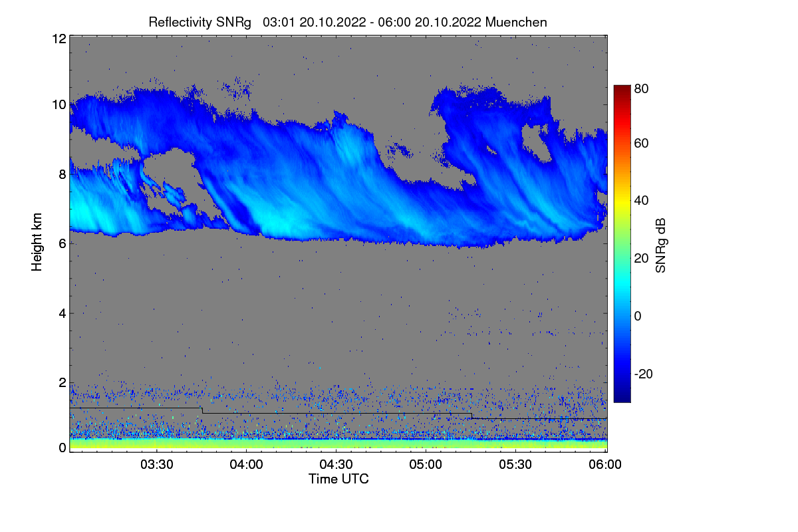Click the 04:00 time tick label
The image size is (798, 532).
pos(247,465)
